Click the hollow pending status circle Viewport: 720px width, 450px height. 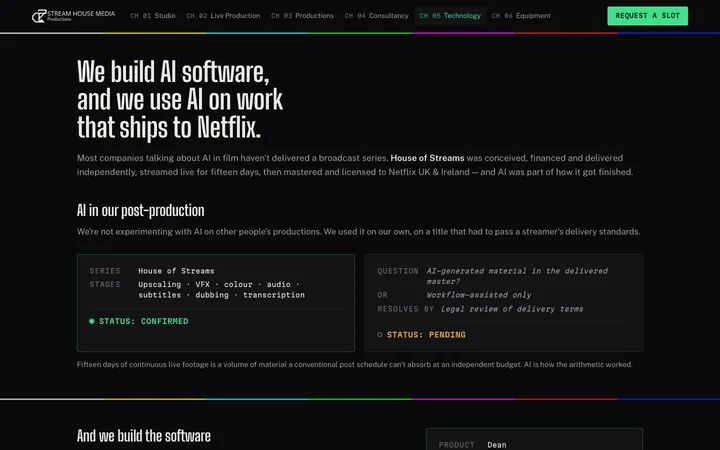[x=380, y=335]
